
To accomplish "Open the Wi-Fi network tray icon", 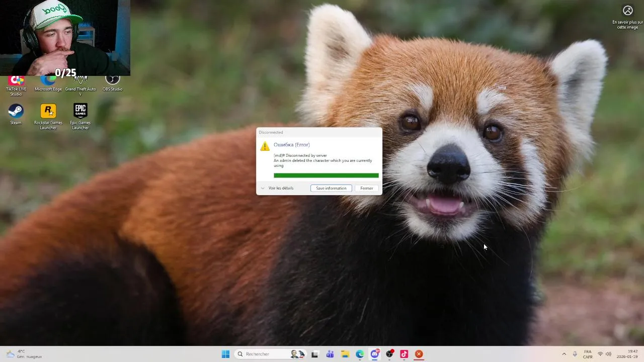I will 600,354.
